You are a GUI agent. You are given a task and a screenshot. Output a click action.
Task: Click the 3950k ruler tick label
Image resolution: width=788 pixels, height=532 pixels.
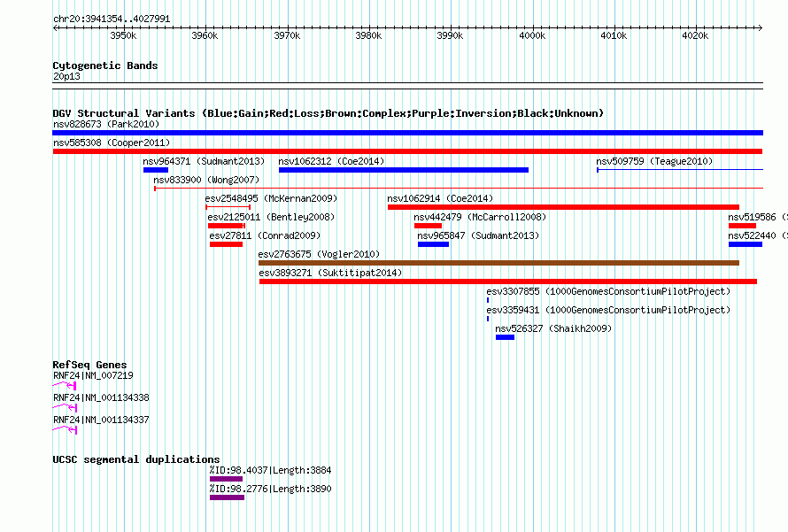tap(124, 35)
